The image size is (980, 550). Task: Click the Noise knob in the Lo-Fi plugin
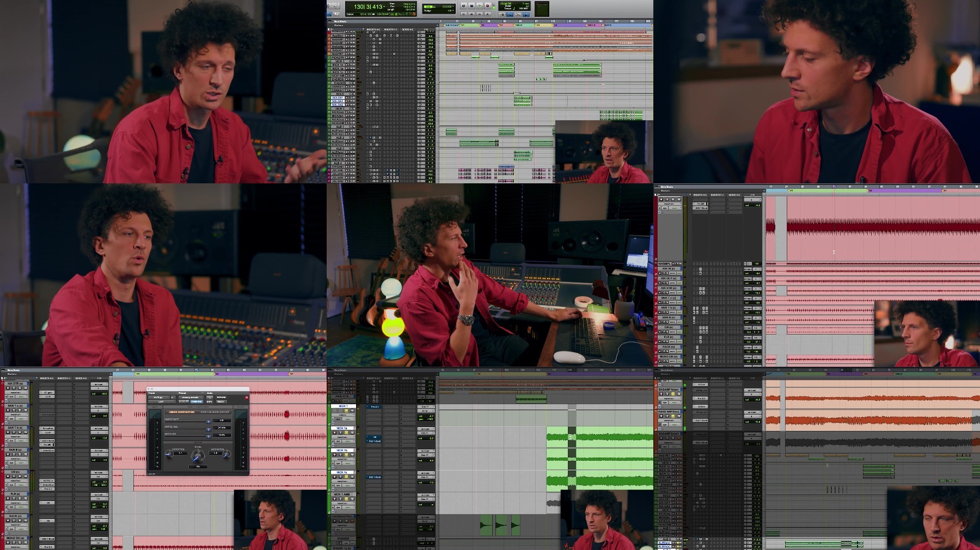pyautogui.click(x=198, y=456)
